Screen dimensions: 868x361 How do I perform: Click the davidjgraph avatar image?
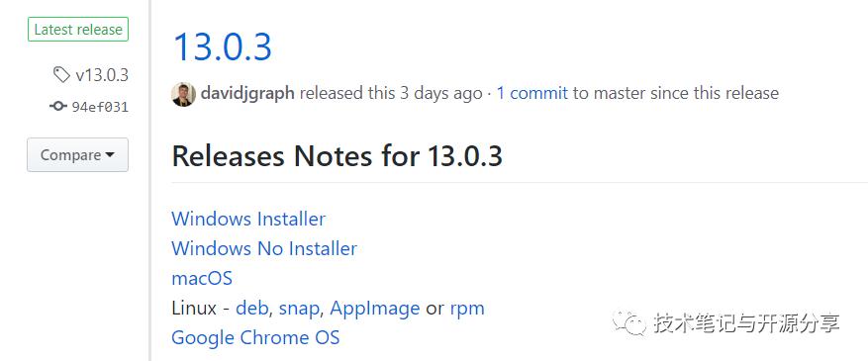183,94
